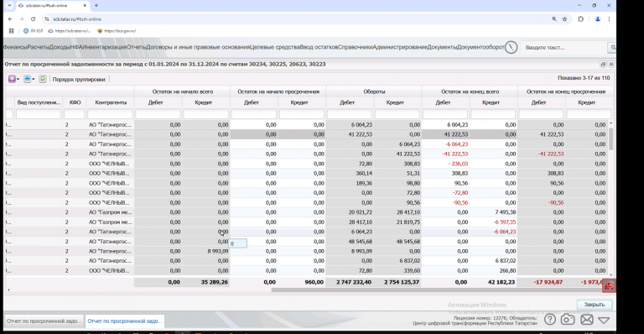Image resolution: width=644 pixels, height=334 pixels.
Task: Select the second active Отчет по просроченной задо... tab
Action: 124,321
